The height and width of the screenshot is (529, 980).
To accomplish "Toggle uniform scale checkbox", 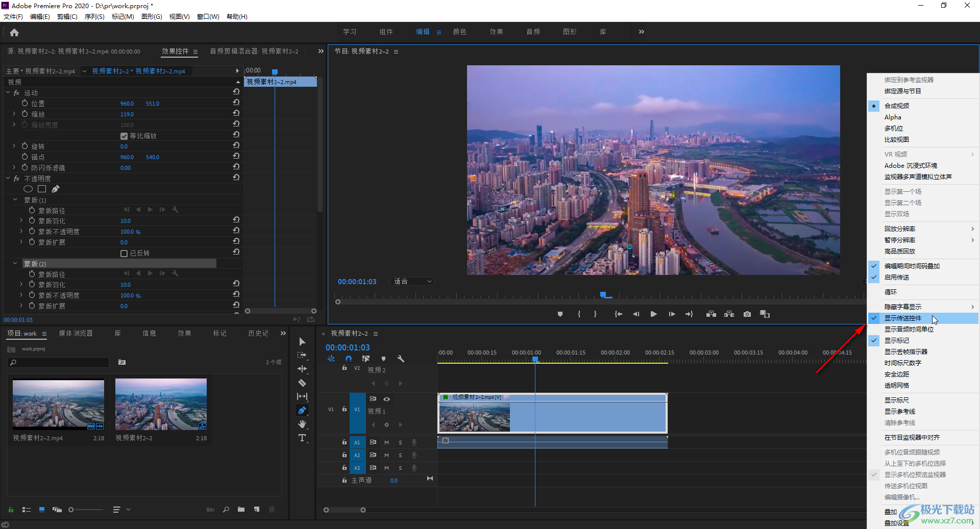I will (124, 136).
